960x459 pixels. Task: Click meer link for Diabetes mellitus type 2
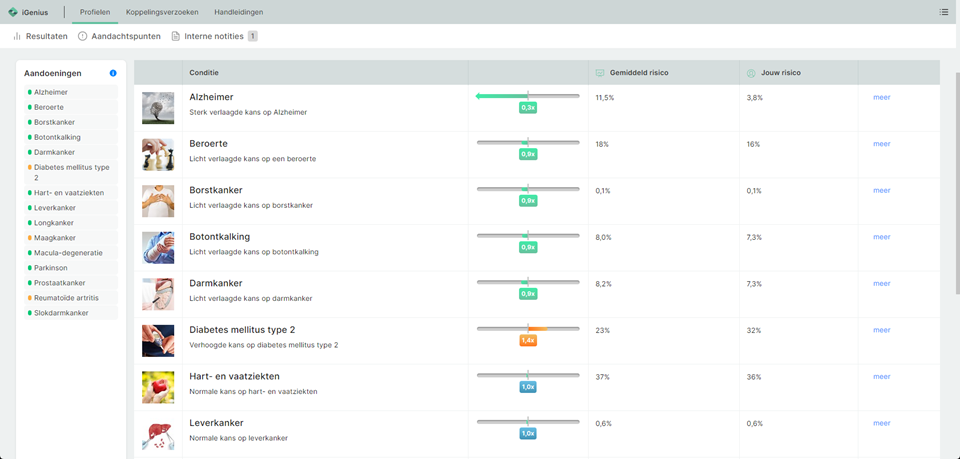click(882, 330)
